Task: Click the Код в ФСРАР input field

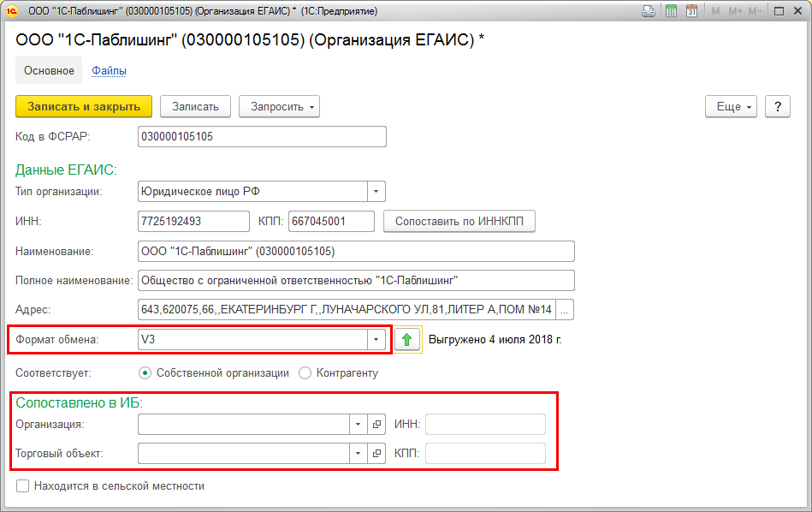Action: pyautogui.click(x=262, y=137)
